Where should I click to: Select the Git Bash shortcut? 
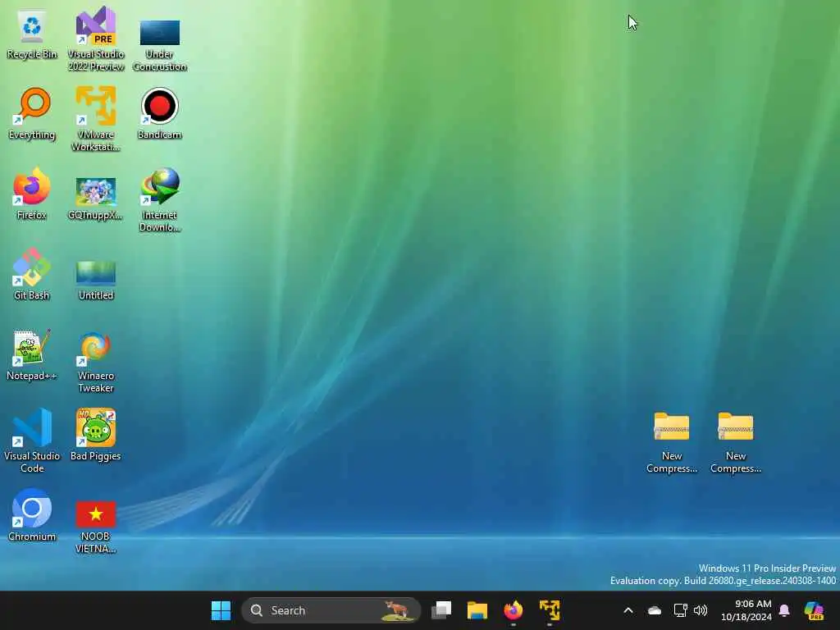32,274
